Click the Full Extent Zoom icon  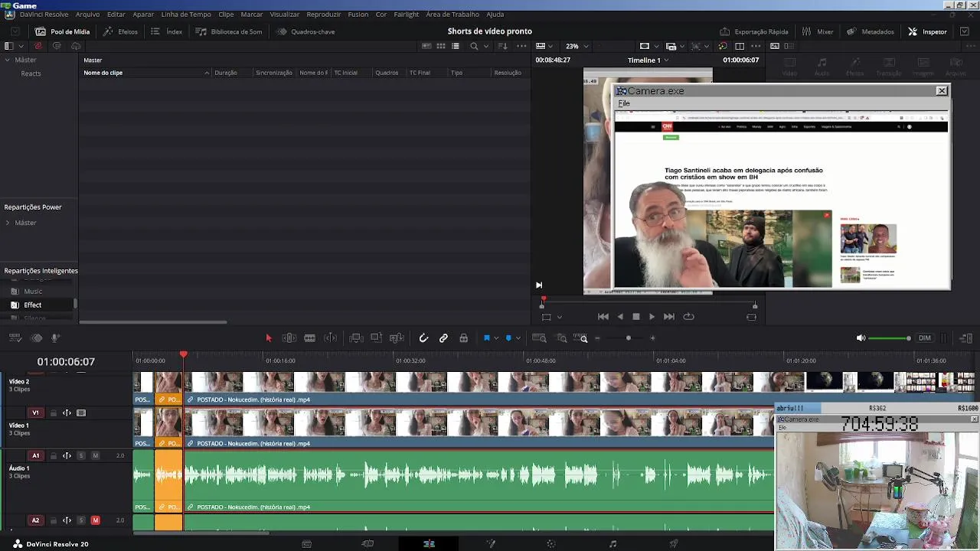pyautogui.click(x=539, y=337)
